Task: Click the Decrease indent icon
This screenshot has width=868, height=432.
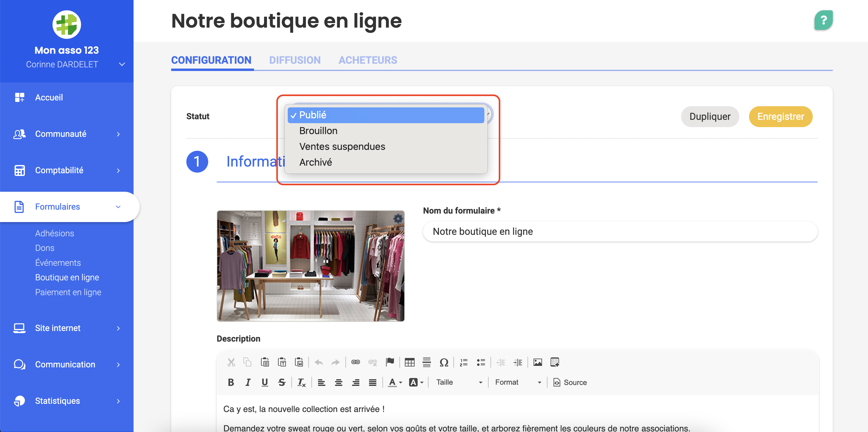Action: pos(501,362)
